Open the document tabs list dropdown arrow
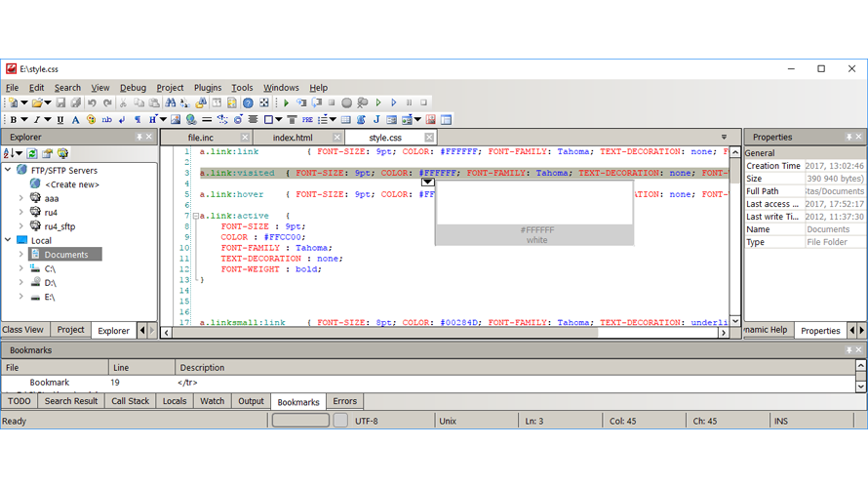The image size is (868, 488). [724, 137]
